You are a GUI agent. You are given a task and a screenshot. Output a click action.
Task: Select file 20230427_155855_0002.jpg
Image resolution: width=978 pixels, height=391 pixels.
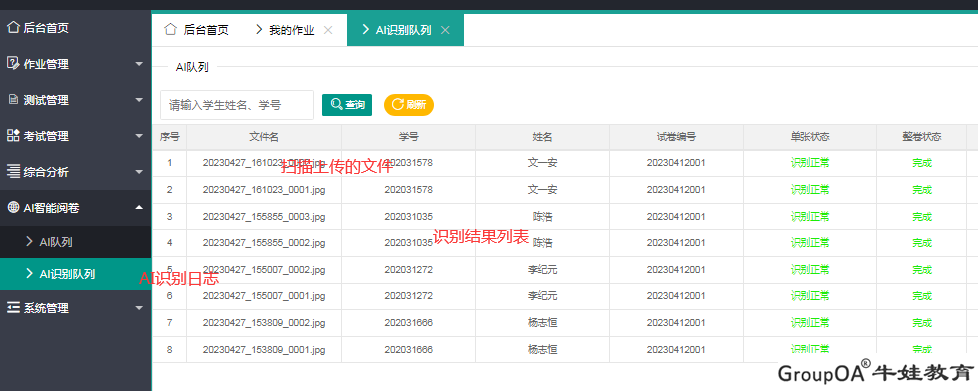click(264, 243)
